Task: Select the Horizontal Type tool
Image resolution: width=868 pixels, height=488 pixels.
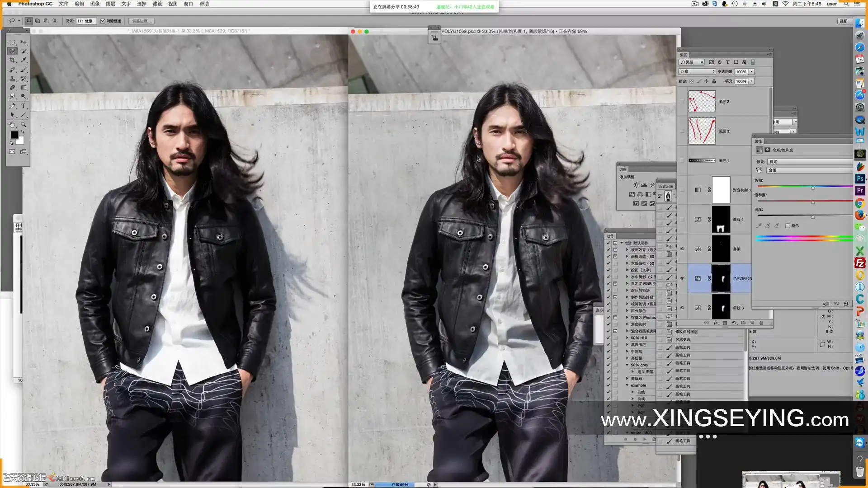Action: 24,106
